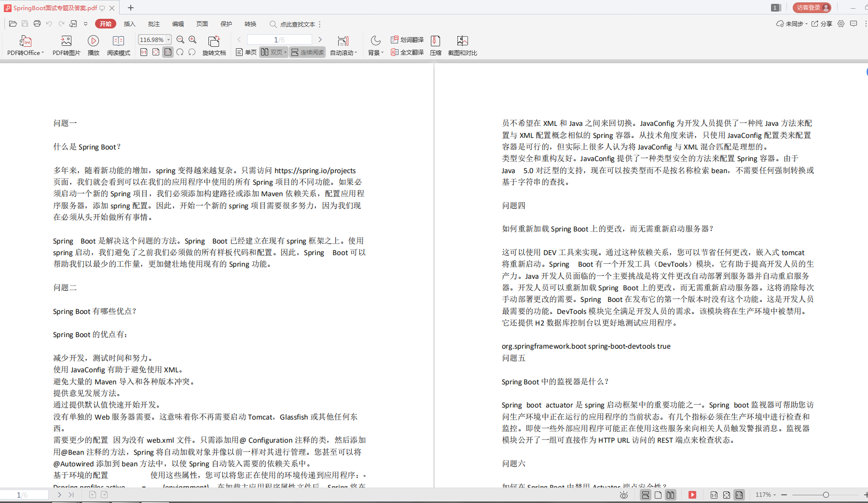Open PDF转Office conversion tool

point(25,45)
